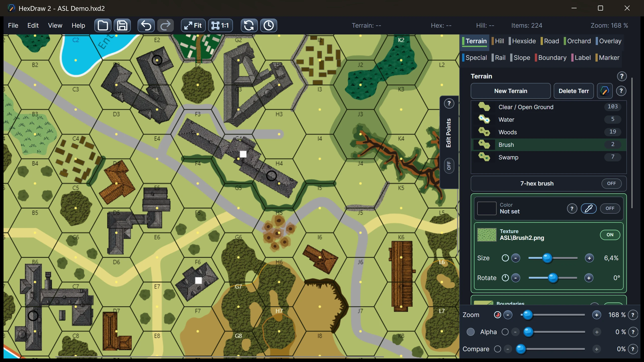Screen dimensions: 644x362
Task: Click the Delete Terr button
Action: click(574, 91)
